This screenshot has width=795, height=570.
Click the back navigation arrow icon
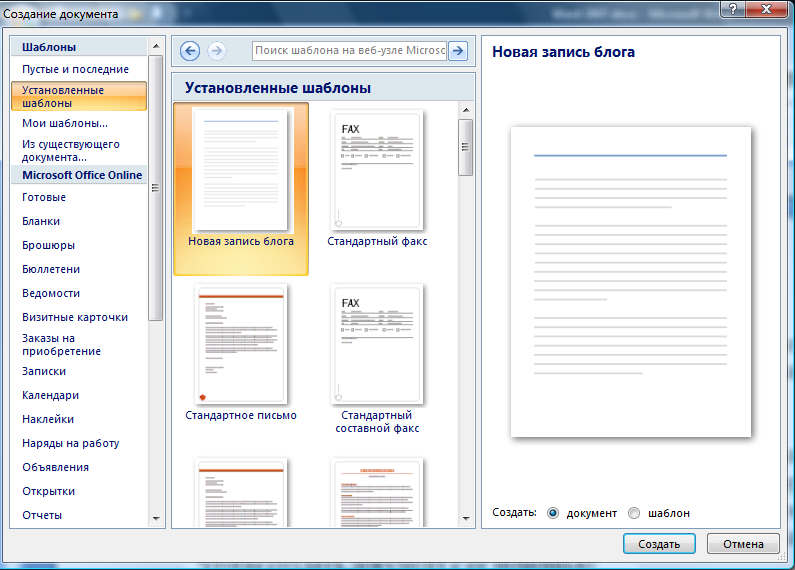[x=190, y=51]
